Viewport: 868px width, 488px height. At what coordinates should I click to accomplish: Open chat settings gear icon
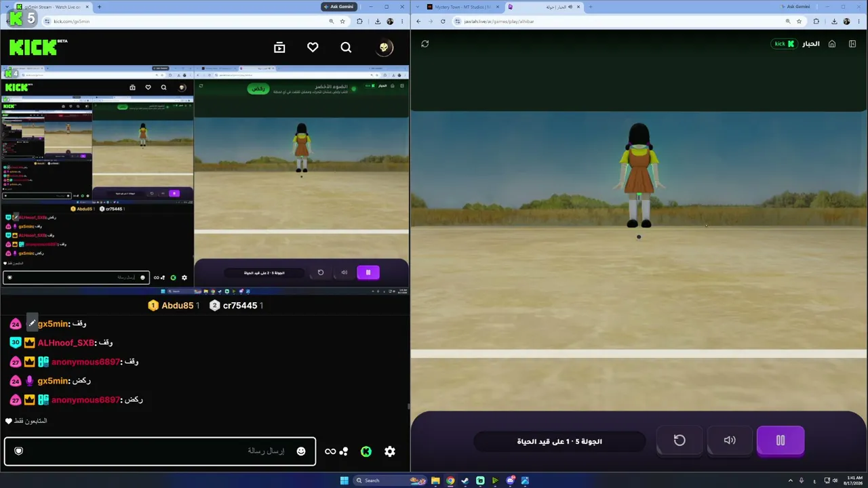click(x=390, y=451)
